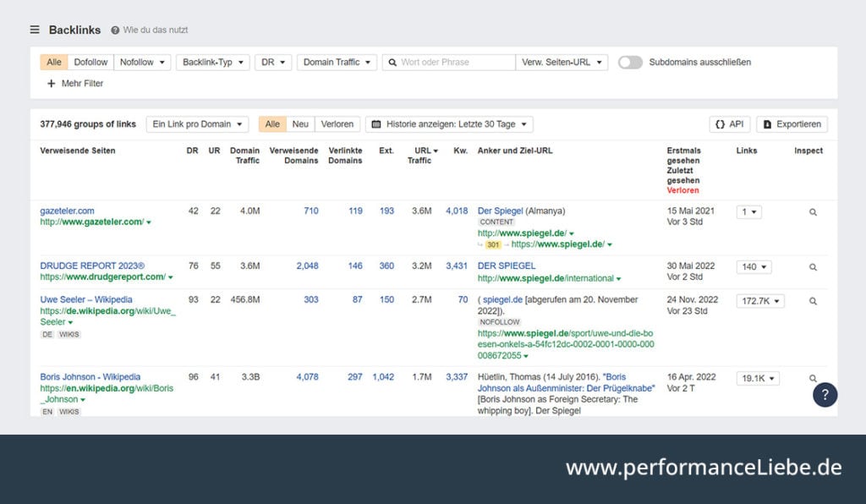Image resolution: width=866 pixels, height=504 pixels.
Task: Click the Exportieren button
Action: point(792,124)
